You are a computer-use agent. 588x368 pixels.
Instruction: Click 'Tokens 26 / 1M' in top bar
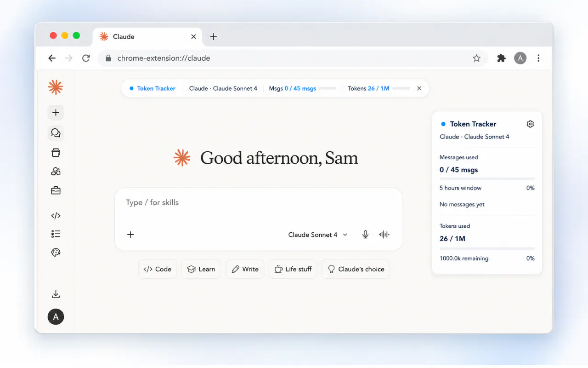pyautogui.click(x=368, y=88)
